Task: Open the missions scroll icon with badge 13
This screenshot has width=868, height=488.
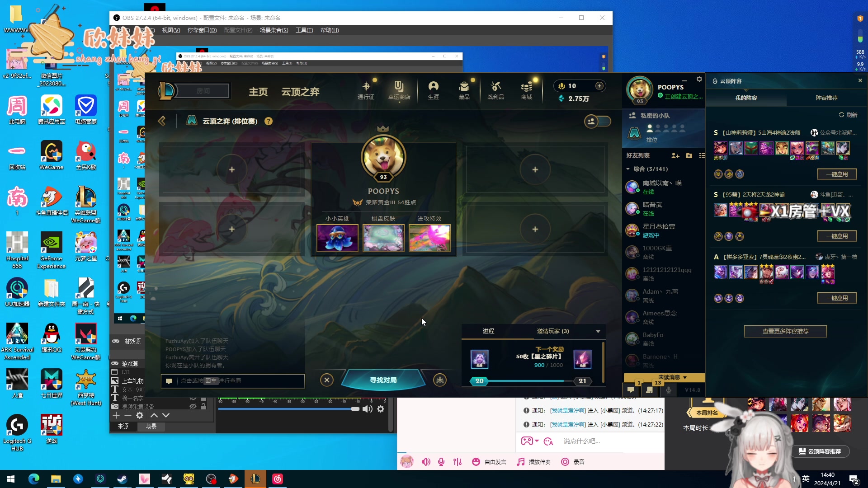Action: (x=650, y=389)
